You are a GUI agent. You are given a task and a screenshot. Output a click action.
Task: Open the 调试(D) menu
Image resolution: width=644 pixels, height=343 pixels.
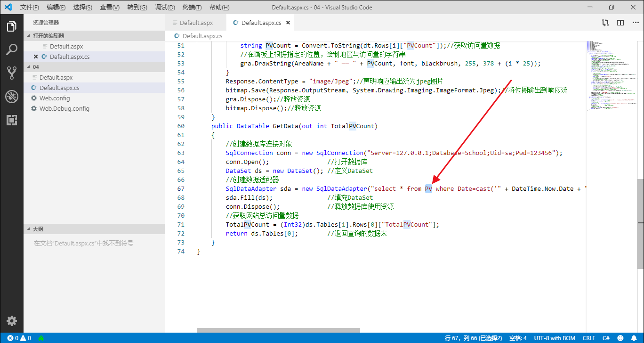[x=165, y=8]
